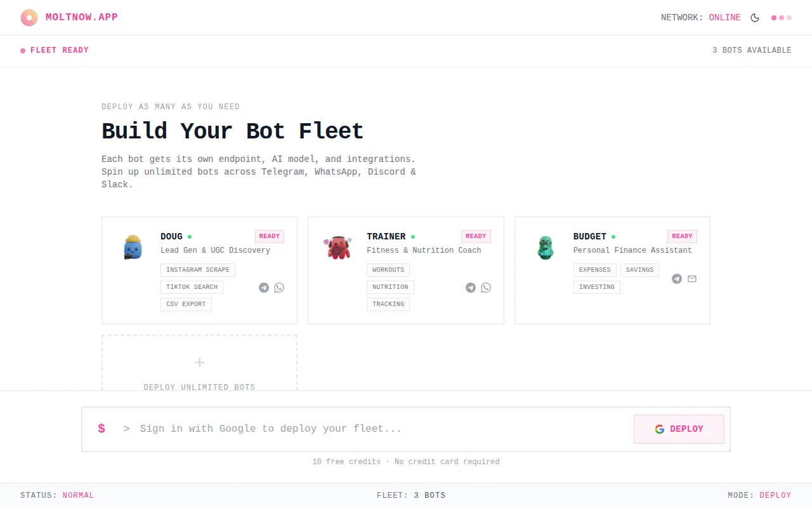Image resolution: width=812 pixels, height=508 pixels.
Task: Select Trainer bot avatar thumbnail
Action: point(339,247)
